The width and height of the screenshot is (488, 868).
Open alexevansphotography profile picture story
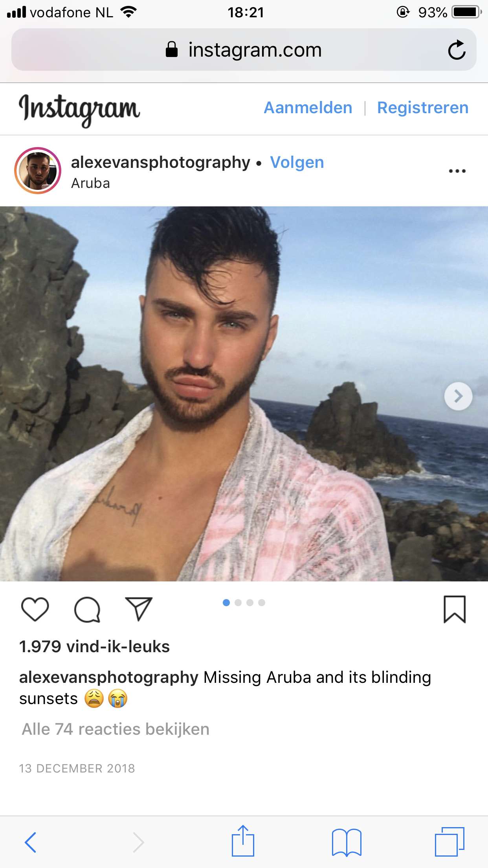tap(38, 171)
